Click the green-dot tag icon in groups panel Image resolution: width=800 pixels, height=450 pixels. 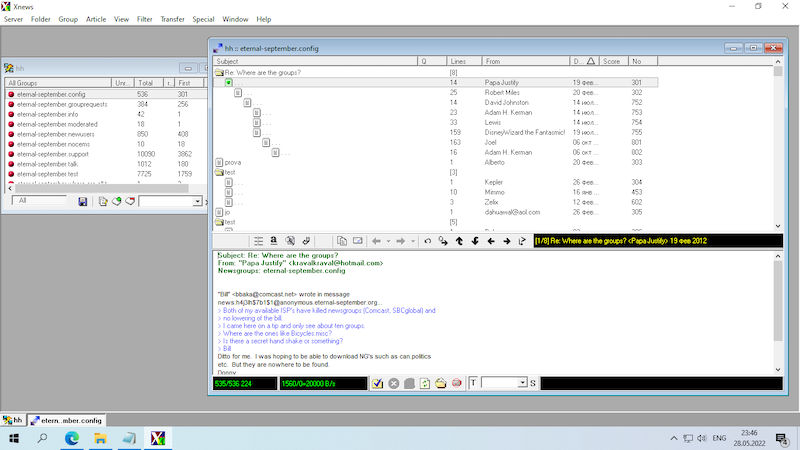pos(116,201)
